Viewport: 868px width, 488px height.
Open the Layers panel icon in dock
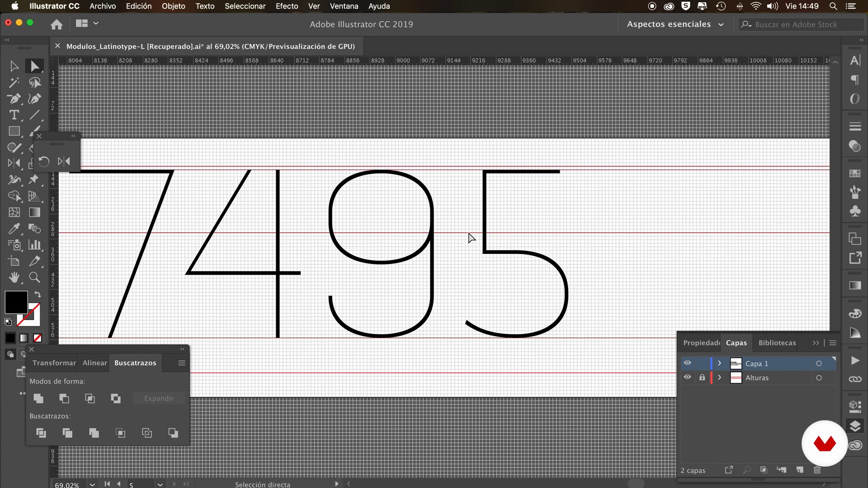coord(855,426)
